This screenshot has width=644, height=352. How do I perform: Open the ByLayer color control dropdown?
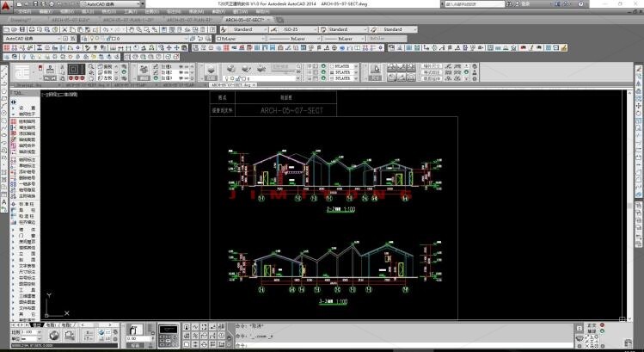(241, 39)
